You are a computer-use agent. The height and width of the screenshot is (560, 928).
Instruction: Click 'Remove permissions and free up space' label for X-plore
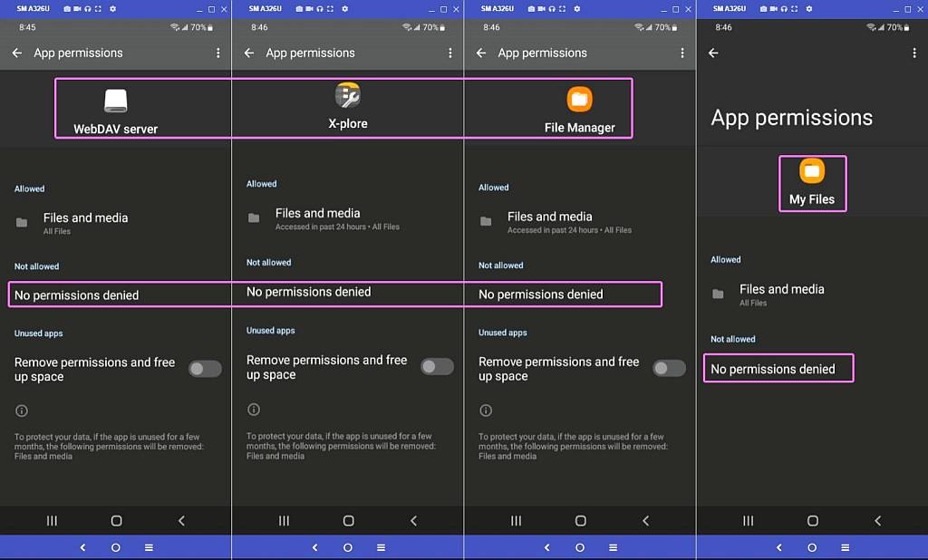click(x=326, y=367)
